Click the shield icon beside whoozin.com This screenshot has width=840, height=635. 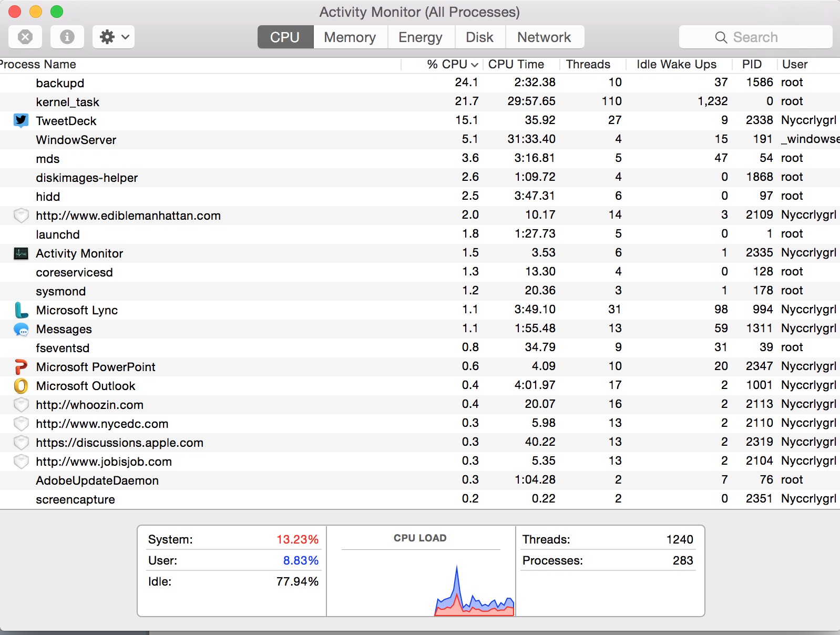point(21,405)
